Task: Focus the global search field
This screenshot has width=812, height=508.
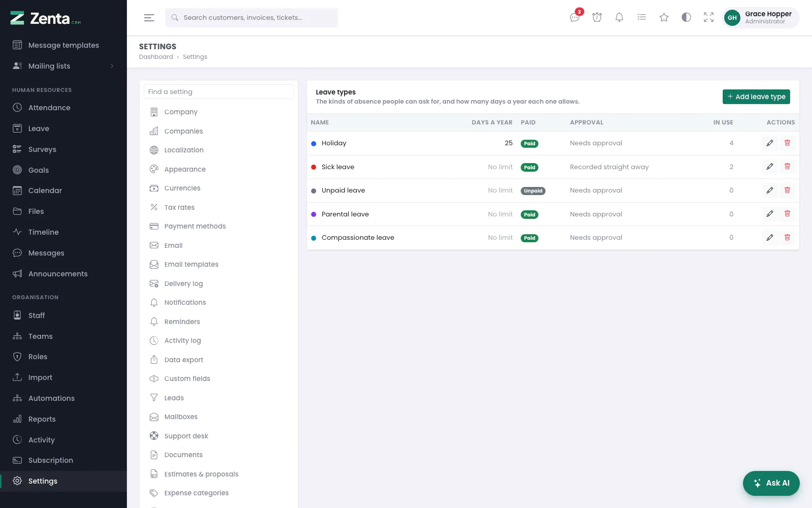Action: [x=252, y=18]
